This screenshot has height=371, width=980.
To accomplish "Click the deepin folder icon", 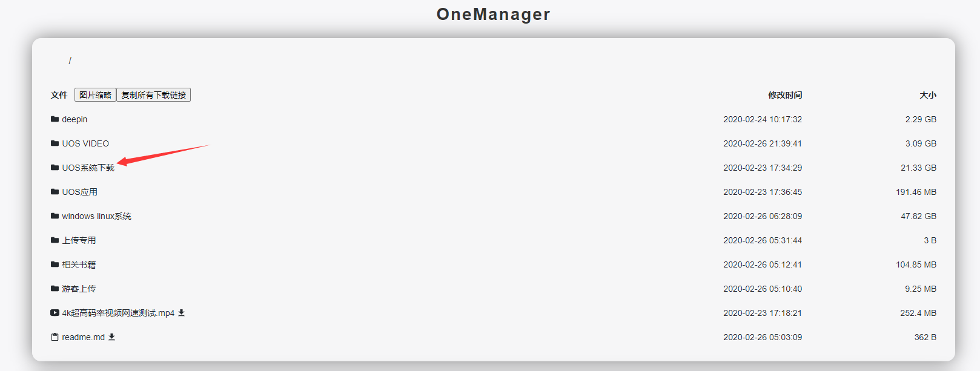I will click(x=55, y=119).
